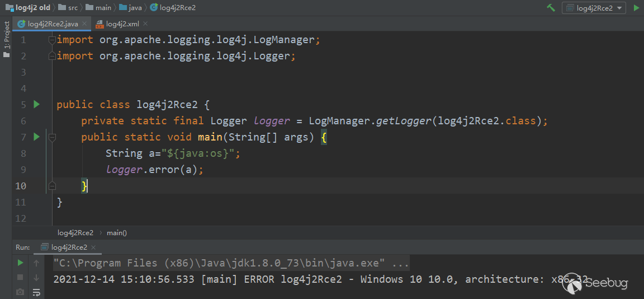Screen dimensions: 644x299
Task: Select the 'src' folder breadcrumb
Action: (68, 7)
